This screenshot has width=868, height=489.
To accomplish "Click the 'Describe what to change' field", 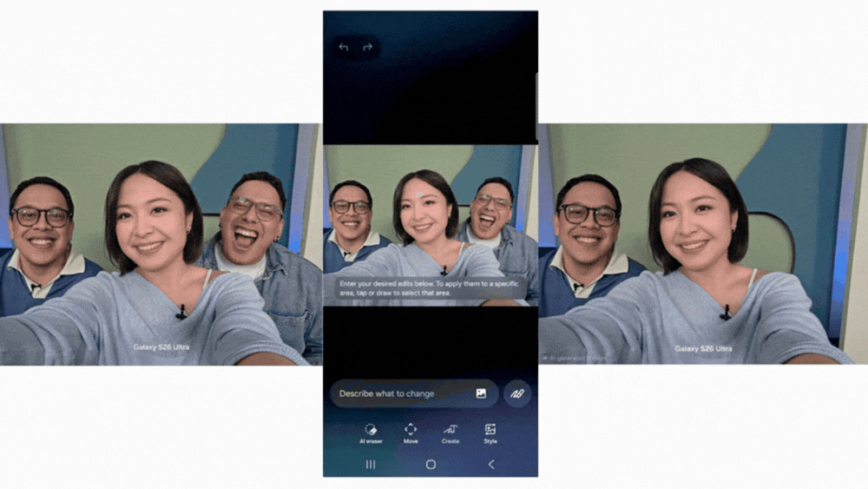I will [414, 393].
